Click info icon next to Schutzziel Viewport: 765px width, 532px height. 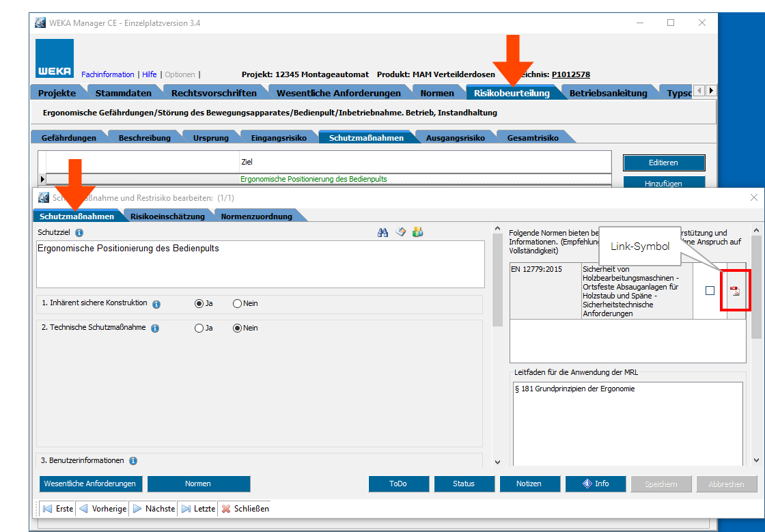pyautogui.click(x=79, y=233)
